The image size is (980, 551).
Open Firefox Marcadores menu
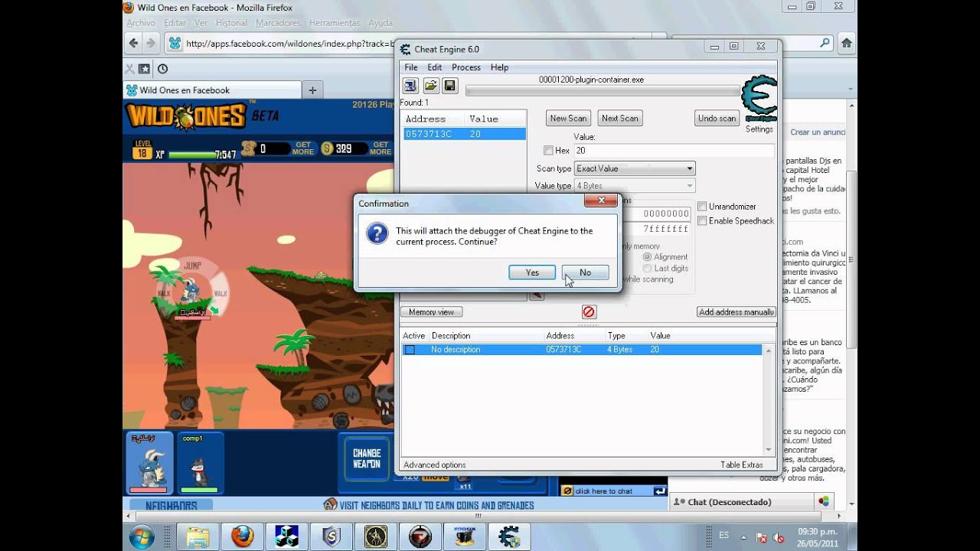[x=278, y=23]
